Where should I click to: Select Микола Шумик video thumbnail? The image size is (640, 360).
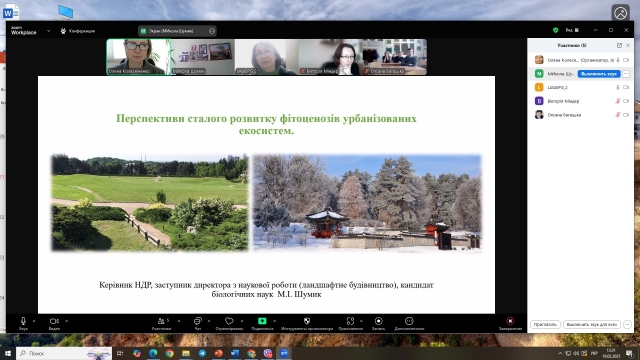(203, 57)
